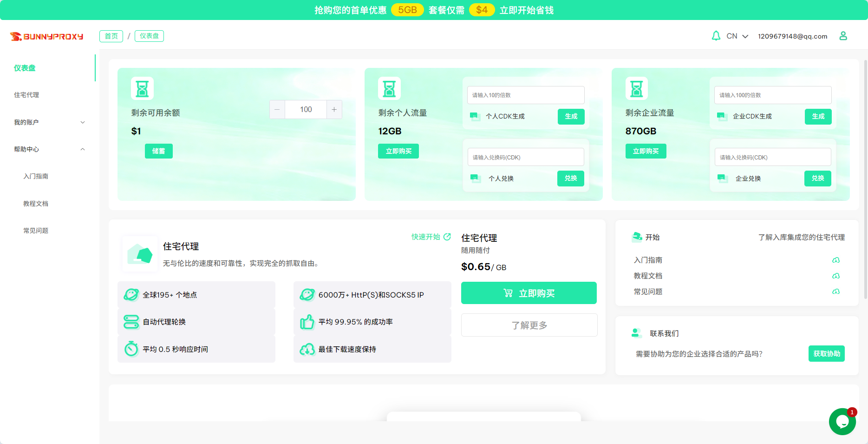This screenshot has width=868, height=444.
Task: Open the user profile icon
Action: pyautogui.click(x=843, y=36)
